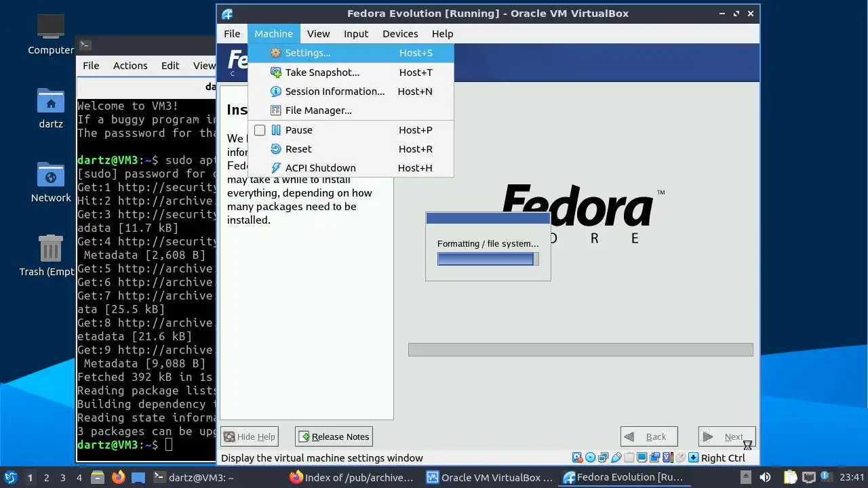The image size is (868, 488).
Task: Click the show desktop taskbar icon
Action: pos(138,477)
